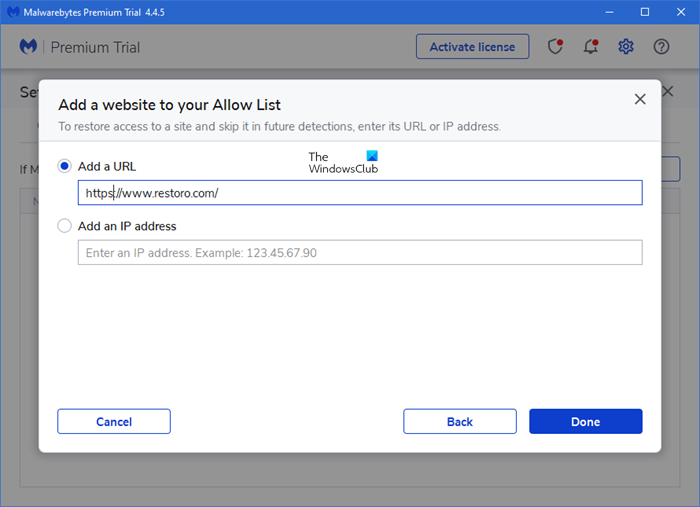Viewport: 700px width, 507px height.
Task: Close the Malwarebytes application window
Action: [x=681, y=13]
